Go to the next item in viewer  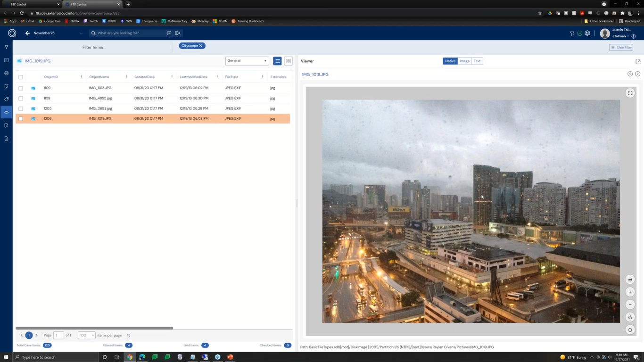pos(637,74)
